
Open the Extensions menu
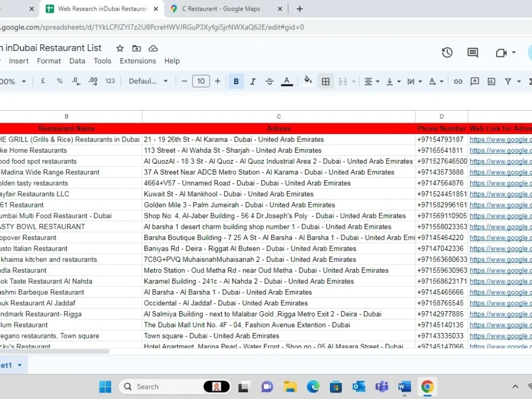tap(138, 61)
